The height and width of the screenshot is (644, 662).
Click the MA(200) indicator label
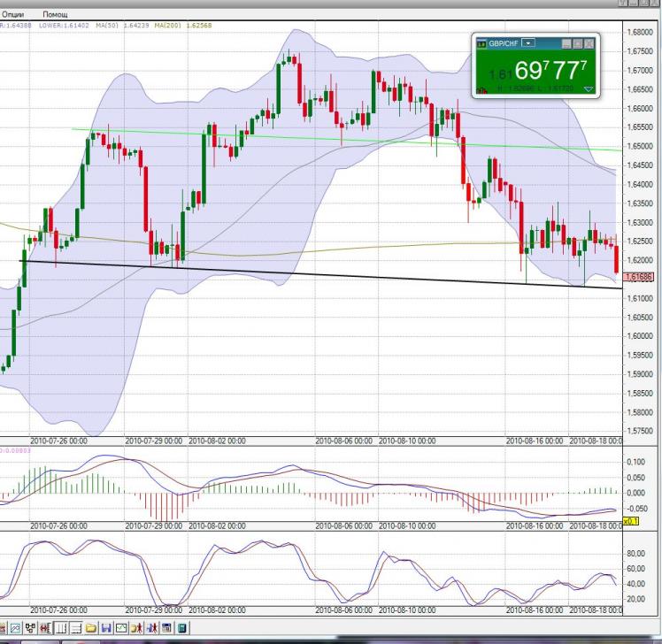tap(167, 26)
